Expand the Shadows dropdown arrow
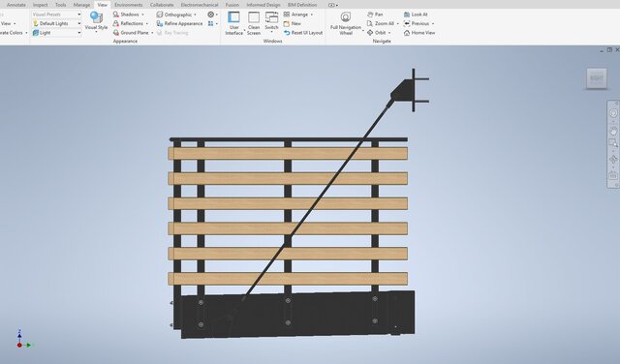 142,15
